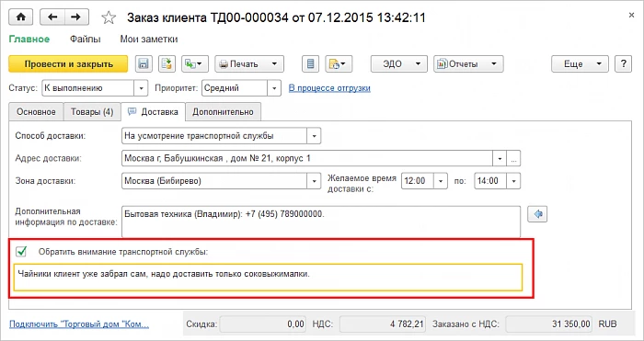Image resolution: width=644 pixels, height=341 pixels.
Task: Expand the Приоритет dropdown arrow
Action: (274, 88)
